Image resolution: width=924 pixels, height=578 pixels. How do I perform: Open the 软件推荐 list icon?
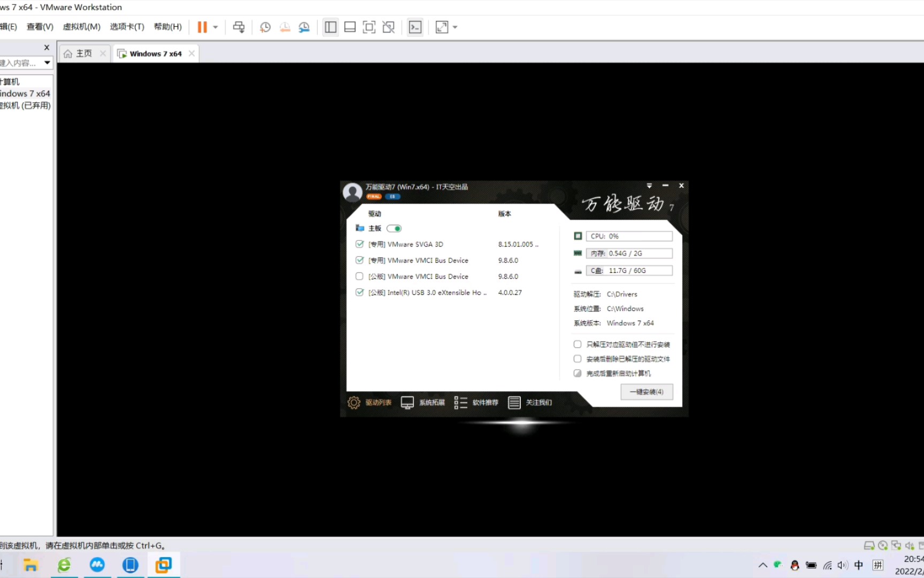pyautogui.click(x=460, y=402)
